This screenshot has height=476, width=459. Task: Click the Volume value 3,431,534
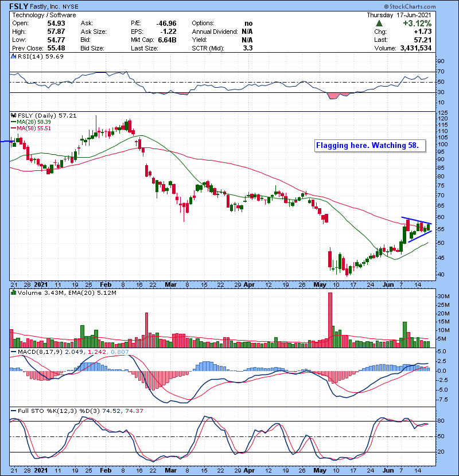416,48
